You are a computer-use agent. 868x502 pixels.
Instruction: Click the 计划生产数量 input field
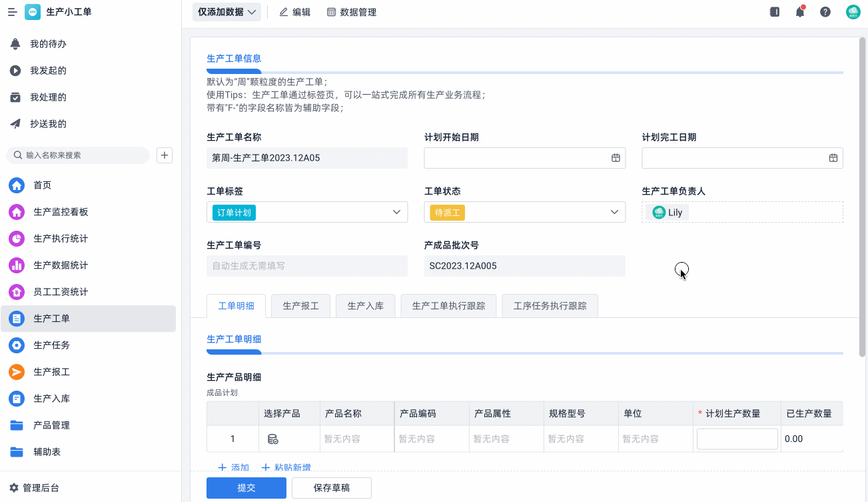click(737, 439)
